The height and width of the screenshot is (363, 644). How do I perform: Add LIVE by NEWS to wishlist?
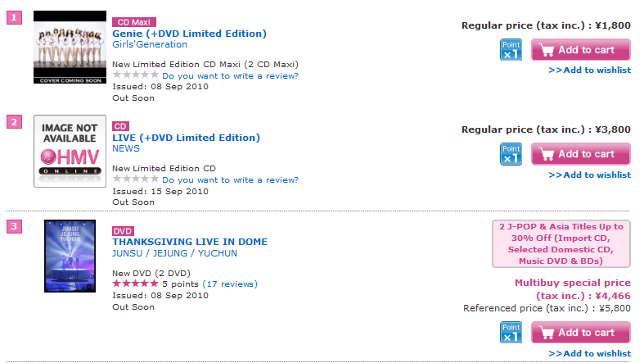pos(590,175)
